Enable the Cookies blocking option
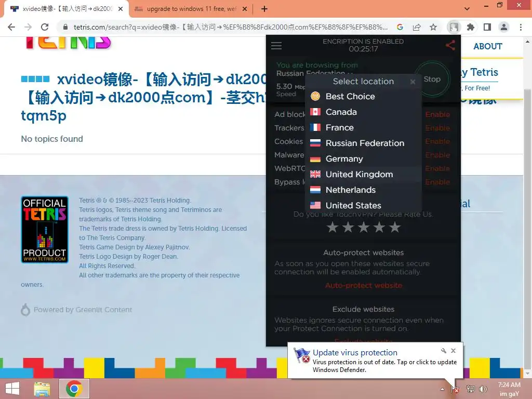This screenshot has width=532, height=399. (x=437, y=141)
